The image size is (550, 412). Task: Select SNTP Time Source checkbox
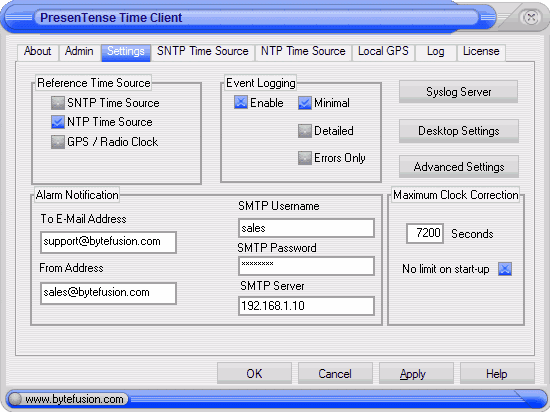(58, 103)
